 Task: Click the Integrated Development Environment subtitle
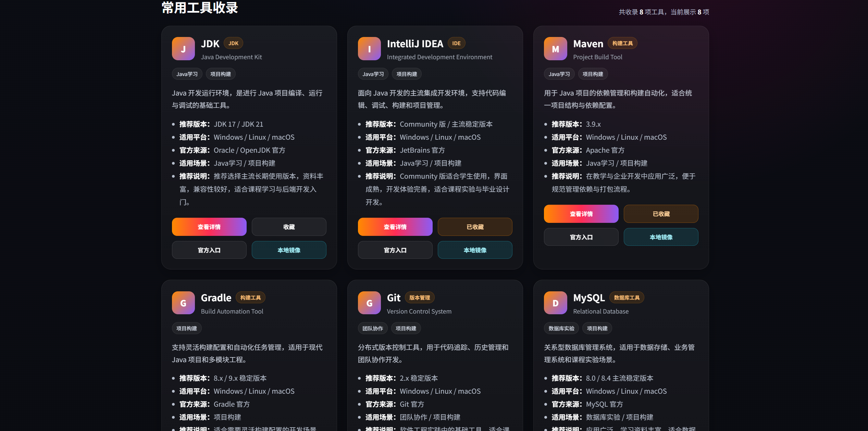(x=439, y=57)
